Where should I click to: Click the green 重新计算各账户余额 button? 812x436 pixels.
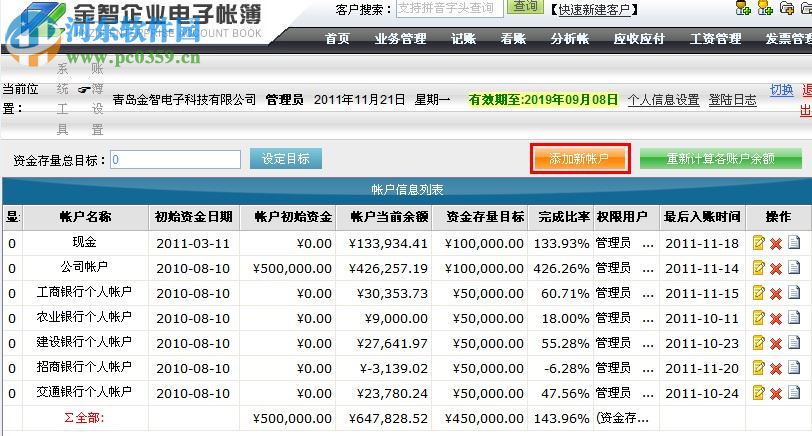click(x=721, y=158)
